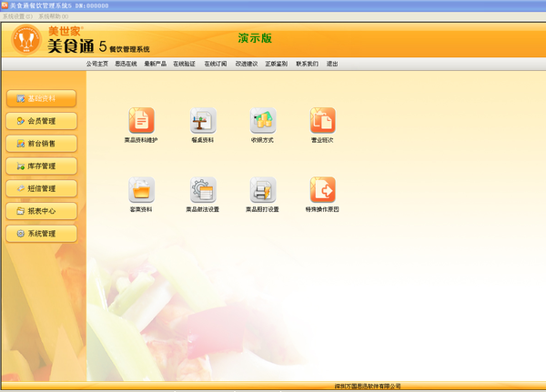546x392 pixels.
Task: Open 收银方式 payment methods coin icon
Action: 263,120
